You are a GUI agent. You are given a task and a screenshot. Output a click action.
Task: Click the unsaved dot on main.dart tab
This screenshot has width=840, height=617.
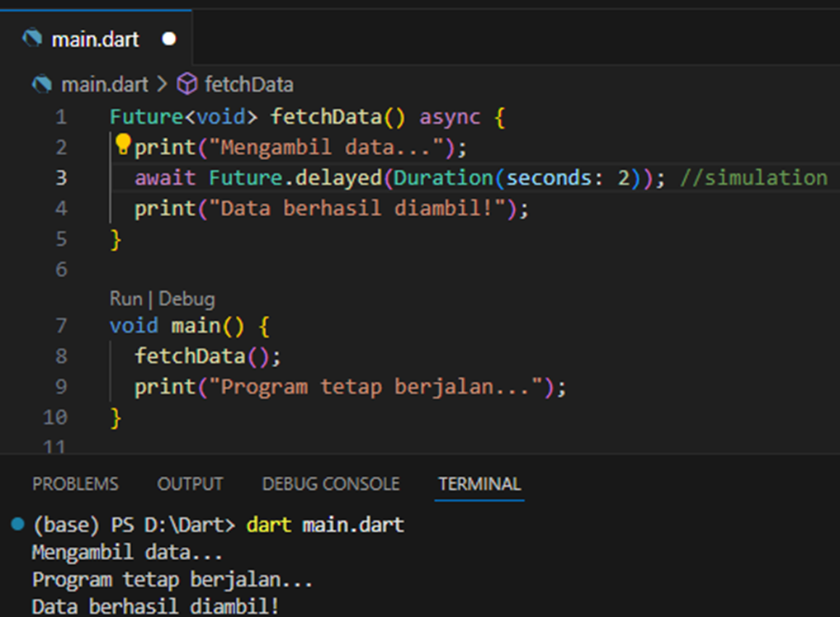point(169,39)
